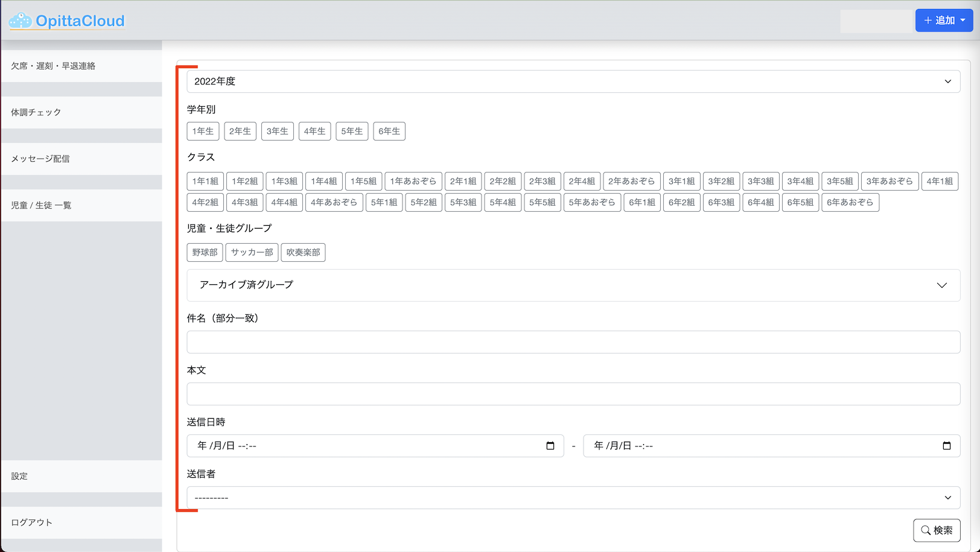Screen dimensions: 980x552
Task: Select class 6年3組
Action: (721, 202)
